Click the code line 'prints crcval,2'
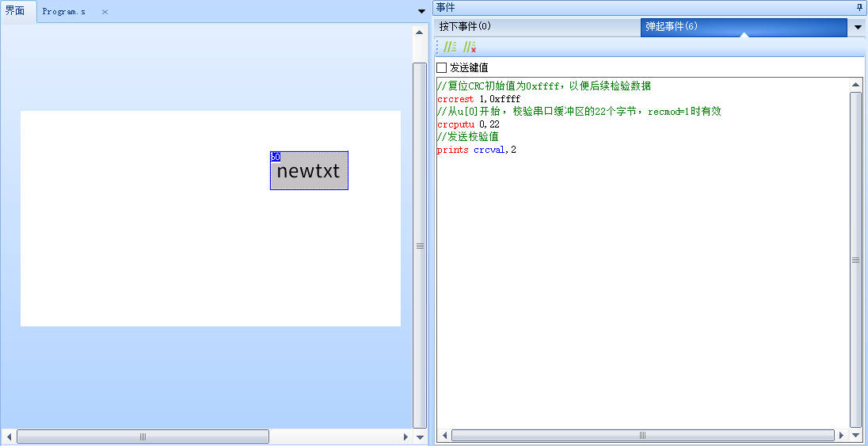The height and width of the screenshot is (446, 868). (x=477, y=150)
